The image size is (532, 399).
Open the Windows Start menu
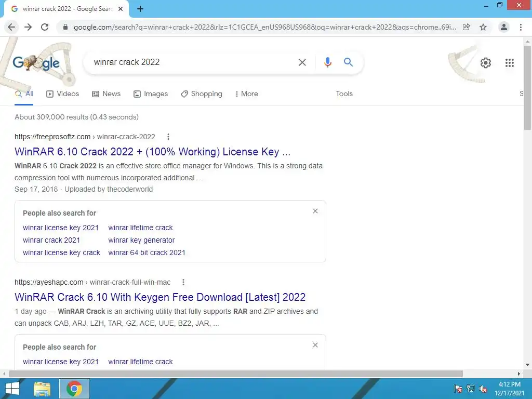click(12, 389)
